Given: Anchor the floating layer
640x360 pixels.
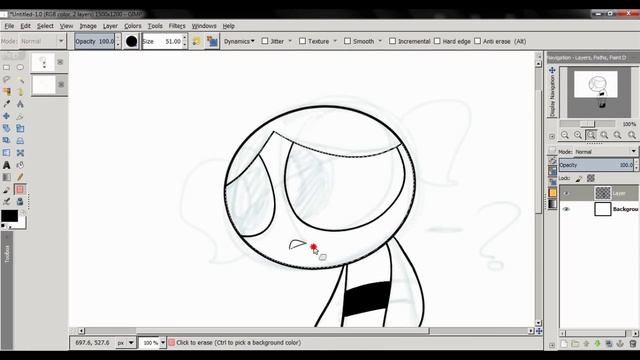Looking at the screenshot, I should click(x=620, y=344).
